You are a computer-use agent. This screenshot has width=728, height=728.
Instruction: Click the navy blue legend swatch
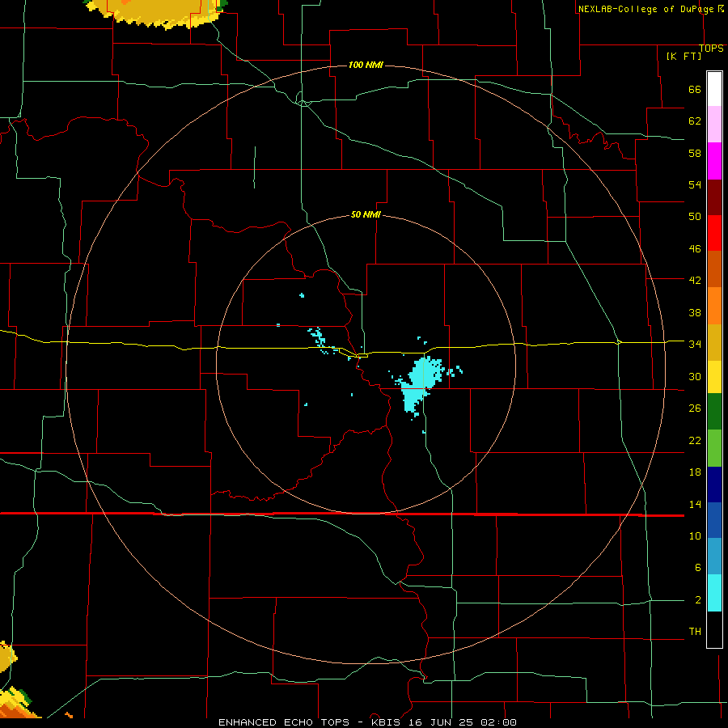coord(714,485)
